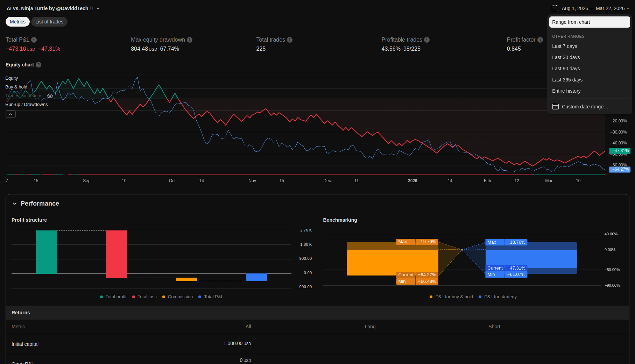Collapse the Performance section
This screenshot has height=364, width=635.
(15, 204)
